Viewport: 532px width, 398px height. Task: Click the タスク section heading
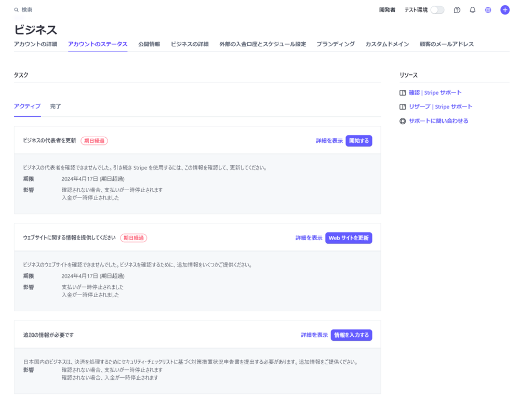[x=21, y=75]
